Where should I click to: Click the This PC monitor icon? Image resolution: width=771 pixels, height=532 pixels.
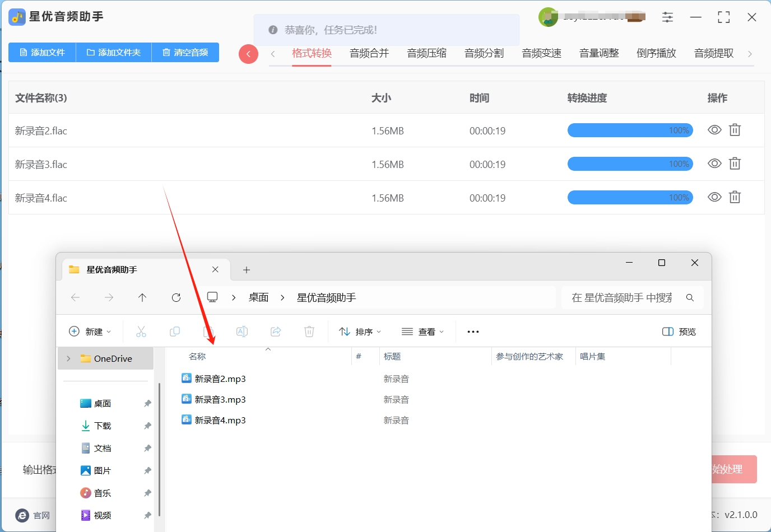pos(212,297)
